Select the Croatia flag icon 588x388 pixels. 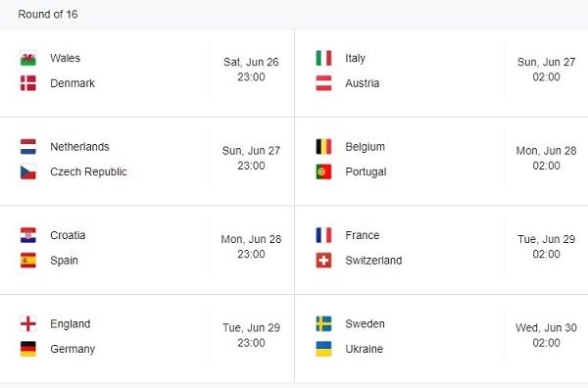[x=28, y=235]
